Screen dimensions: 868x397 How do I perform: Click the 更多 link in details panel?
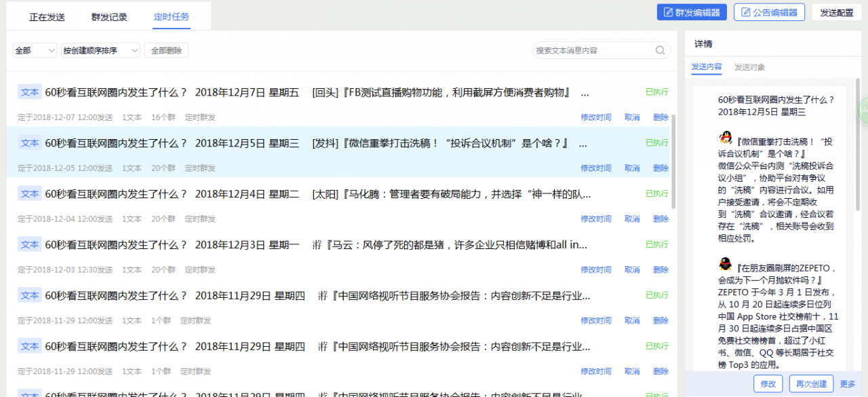click(848, 383)
